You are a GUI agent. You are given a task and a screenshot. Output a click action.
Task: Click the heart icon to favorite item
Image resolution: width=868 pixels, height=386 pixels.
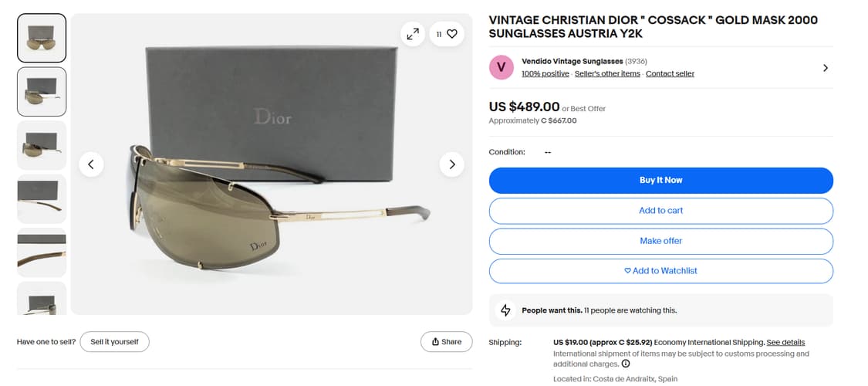pos(452,34)
